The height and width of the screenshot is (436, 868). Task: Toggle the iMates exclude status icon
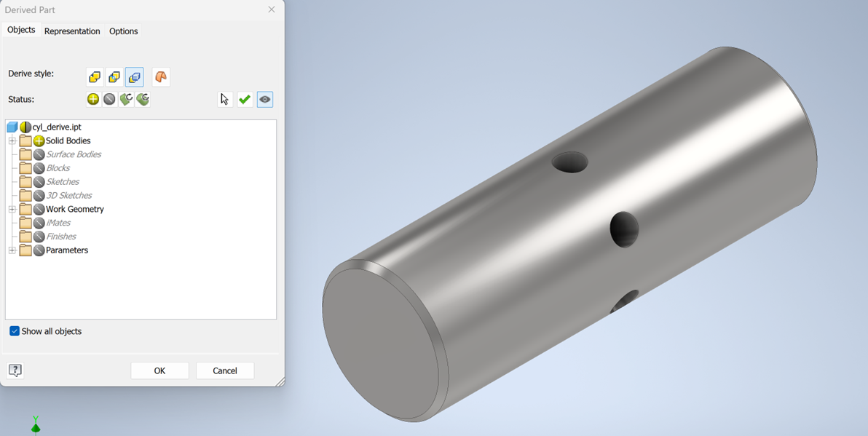39,223
